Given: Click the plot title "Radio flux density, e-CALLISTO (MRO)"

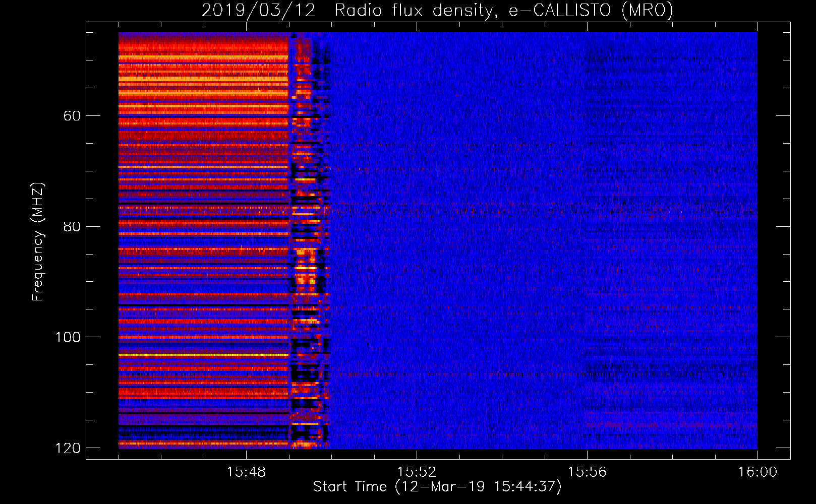Looking at the screenshot, I should click(503, 10).
